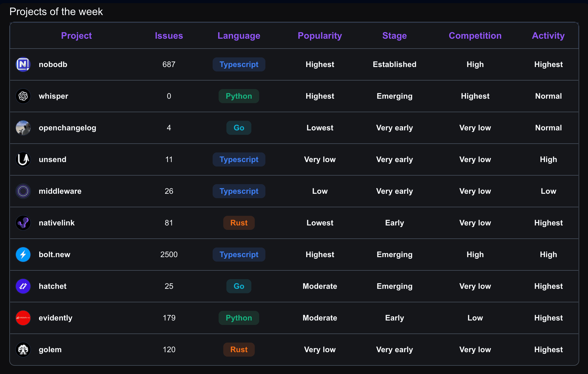The width and height of the screenshot is (588, 374).
Task: Click the whisper OpenAI logo icon
Action: click(23, 96)
